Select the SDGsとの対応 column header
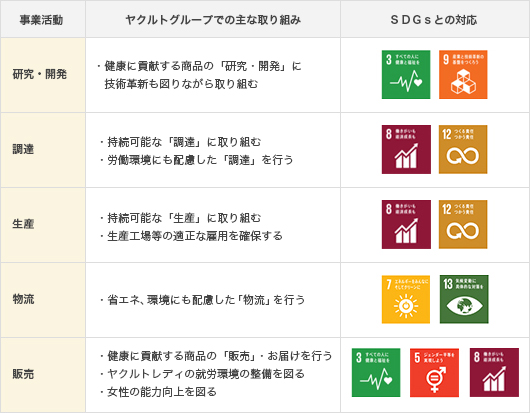The image size is (530, 413). coord(434,20)
